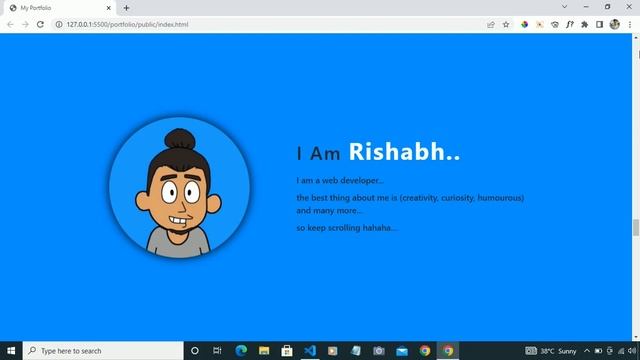
Task: Click the scrollbar up arrow
Action: [636, 37]
